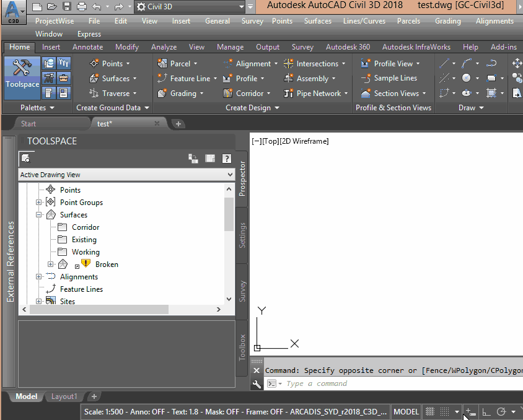
Task: Click the Alignment creation icon
Action: pos(228,63)
